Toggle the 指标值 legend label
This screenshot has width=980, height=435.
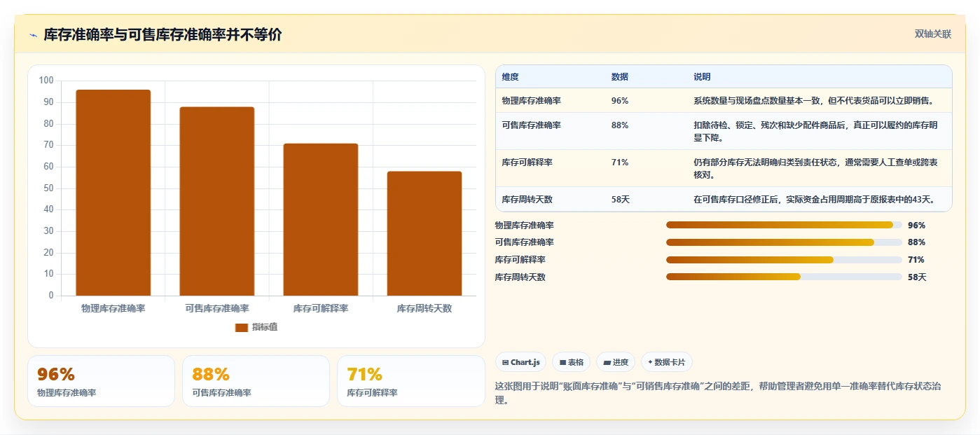click(265, 327)
